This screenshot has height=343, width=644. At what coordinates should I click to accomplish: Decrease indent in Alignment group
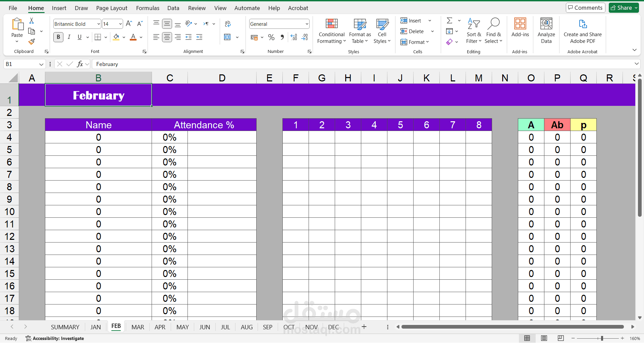tap(189, 37)
